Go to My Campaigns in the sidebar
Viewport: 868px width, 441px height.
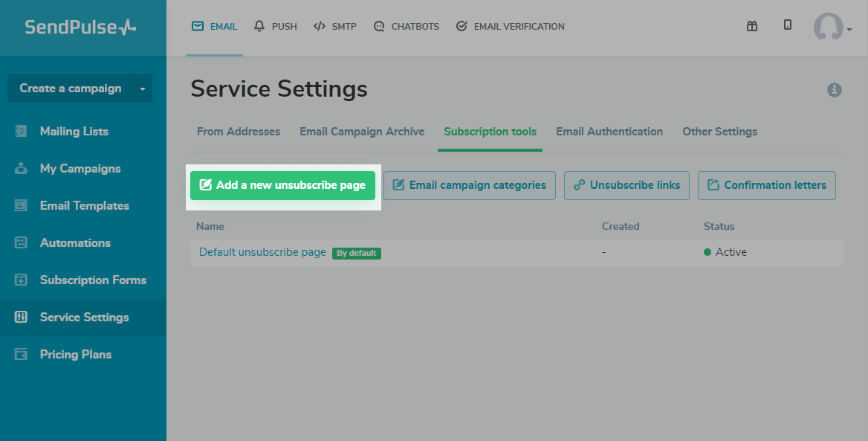[80, 169]
